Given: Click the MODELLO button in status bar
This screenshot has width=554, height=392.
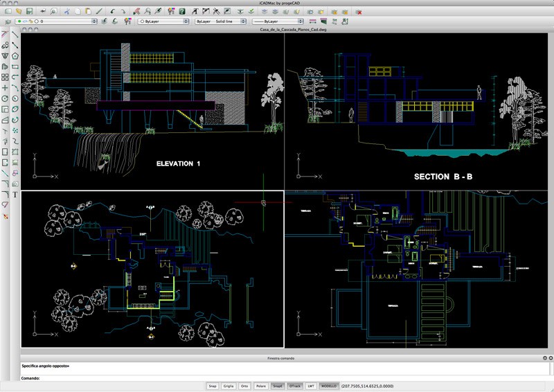Looking at the screenshot, I should point(329,385).
